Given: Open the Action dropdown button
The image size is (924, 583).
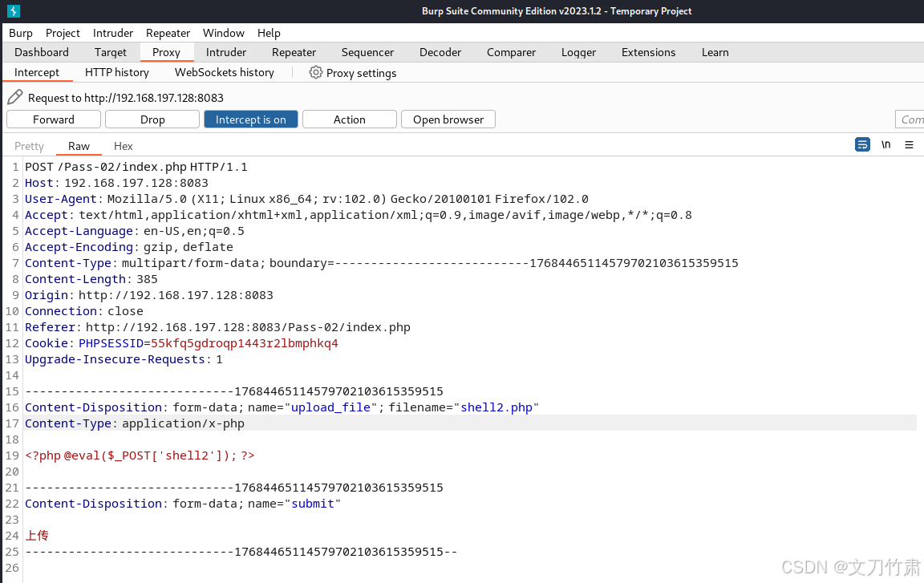Looking at the screenshot, I should click(350, 119).
